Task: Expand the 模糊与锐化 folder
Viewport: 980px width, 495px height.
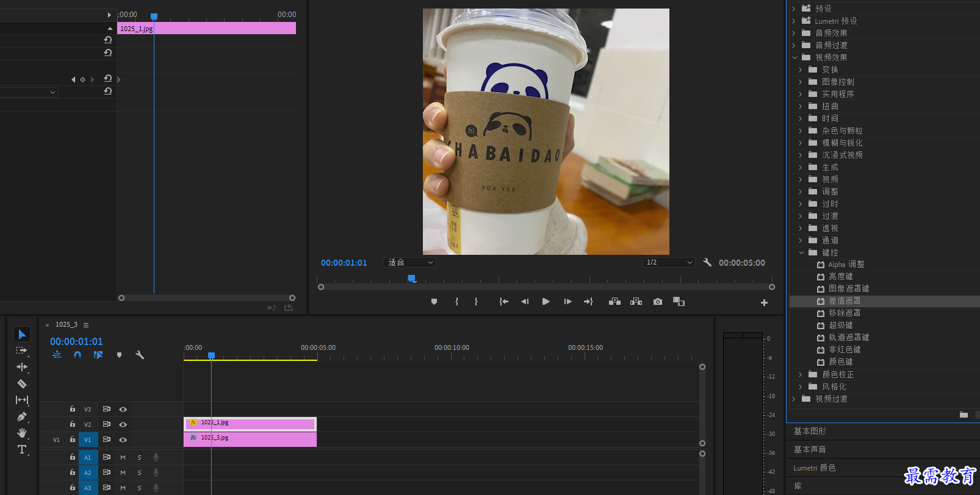Action: (x=801, y=143)
